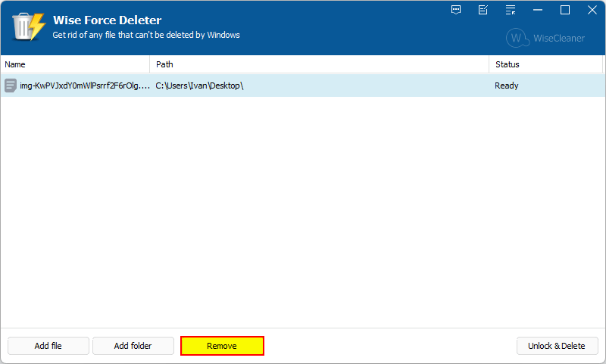The image size is (606, 364).
Task: Click the Ready status cell
Action: click(507, 86)
